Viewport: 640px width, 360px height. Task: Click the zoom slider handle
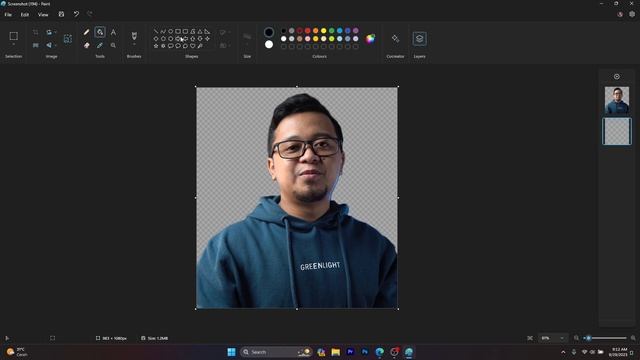pos(588,338)
